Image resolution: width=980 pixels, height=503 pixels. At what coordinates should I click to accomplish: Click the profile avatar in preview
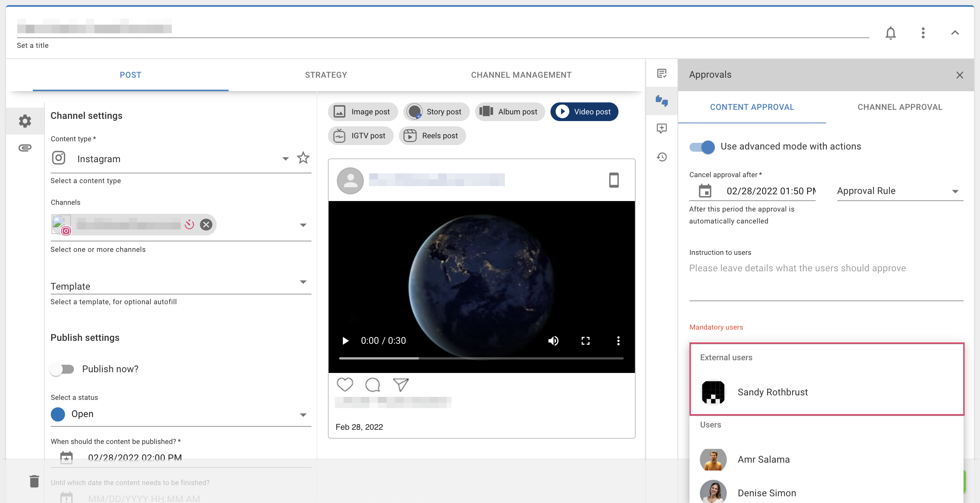(x=350, y=181)
